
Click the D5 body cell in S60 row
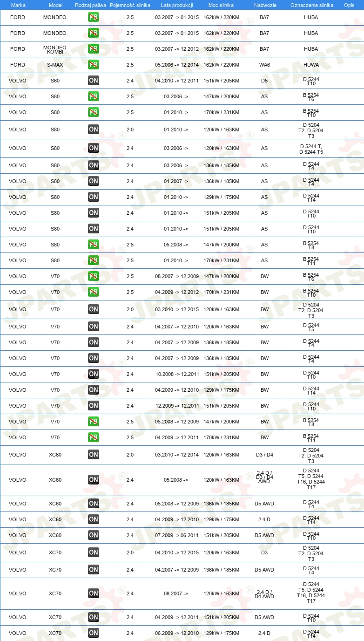coord(264,81)
